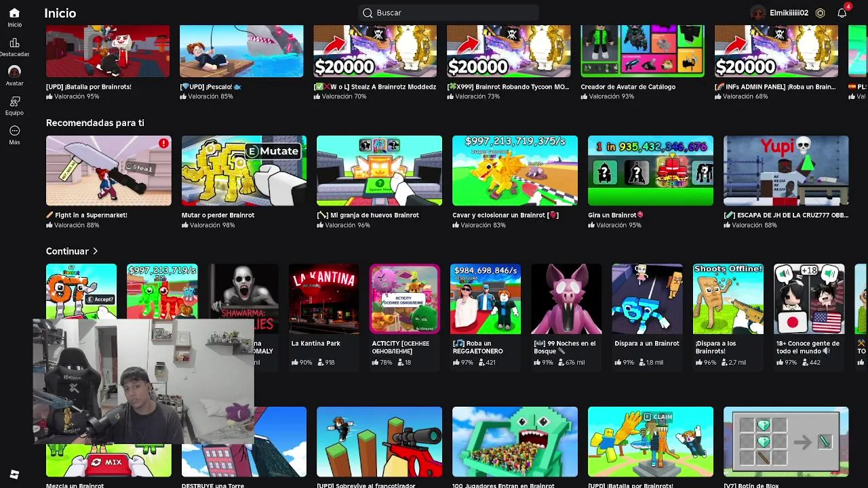
Task: Click the Elmikiiiiii02 profile avatar
Action: [758, 13]
